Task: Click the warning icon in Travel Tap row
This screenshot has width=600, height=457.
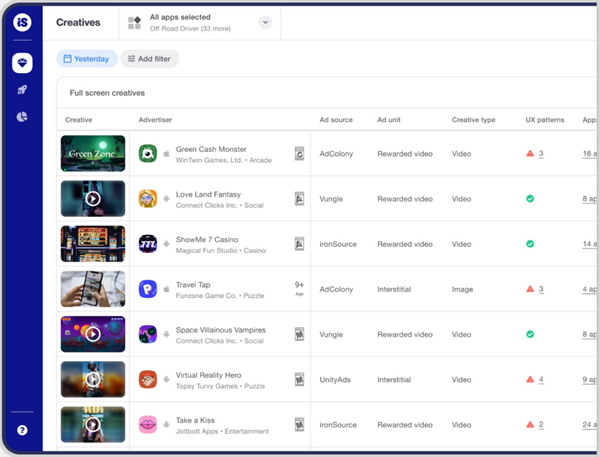Action: (530, 289)
